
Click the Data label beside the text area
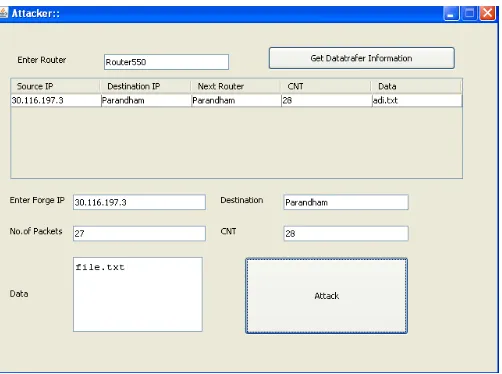click(x=19, y=294)
